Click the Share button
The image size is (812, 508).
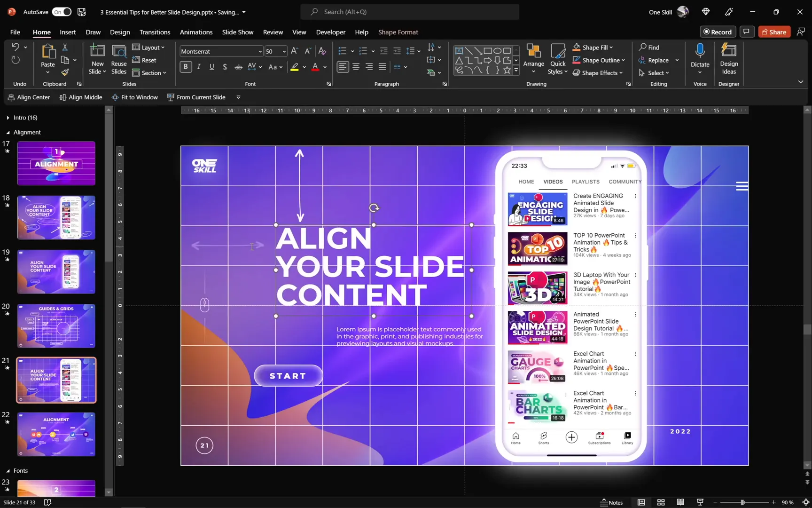coord(774,32)
